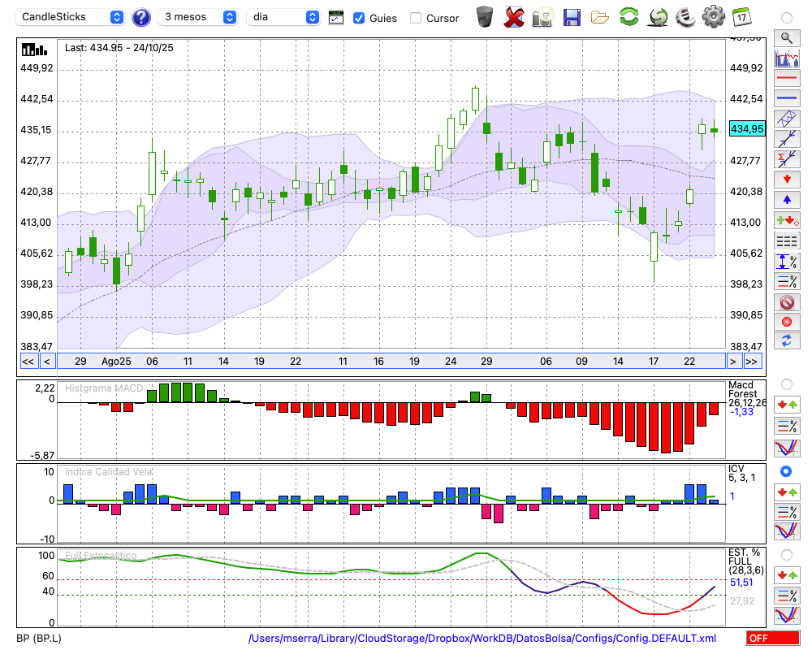Enable the Cursor checkbox

416,18
